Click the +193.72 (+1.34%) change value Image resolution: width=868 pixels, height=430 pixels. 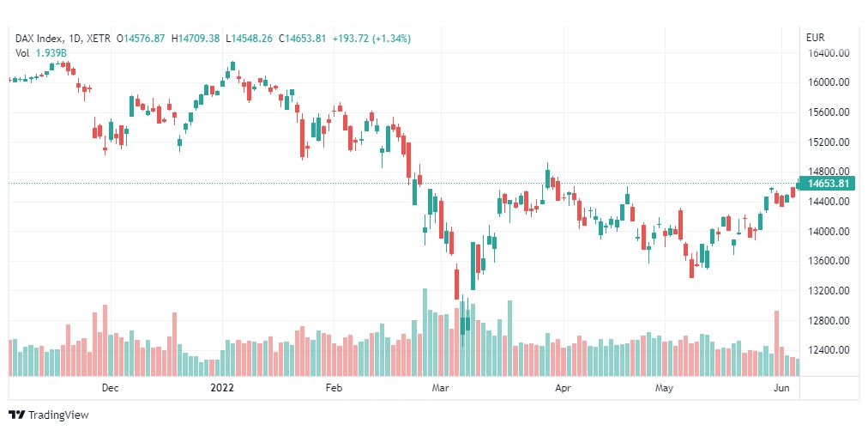(x=371, y=39)
